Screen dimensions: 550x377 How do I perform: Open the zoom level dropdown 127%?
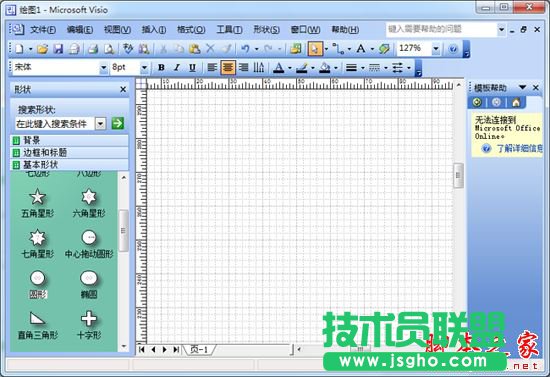point(436,49)
